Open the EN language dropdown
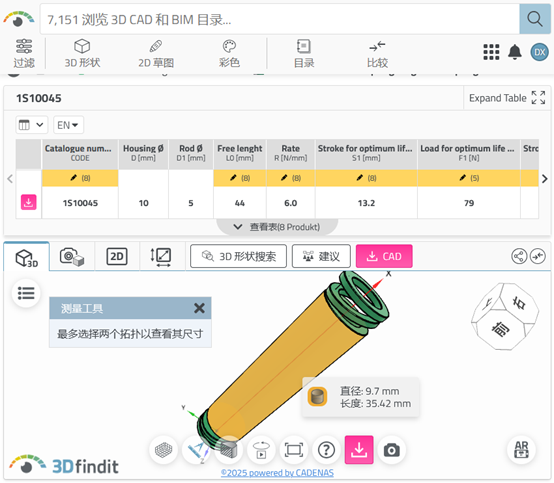Screen dimensions: 554x483 pyautogui.click(x=68, y=125)
